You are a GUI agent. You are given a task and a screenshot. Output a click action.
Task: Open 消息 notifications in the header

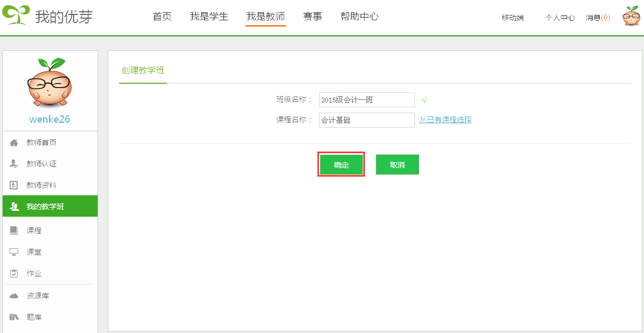tap(598, 18)
